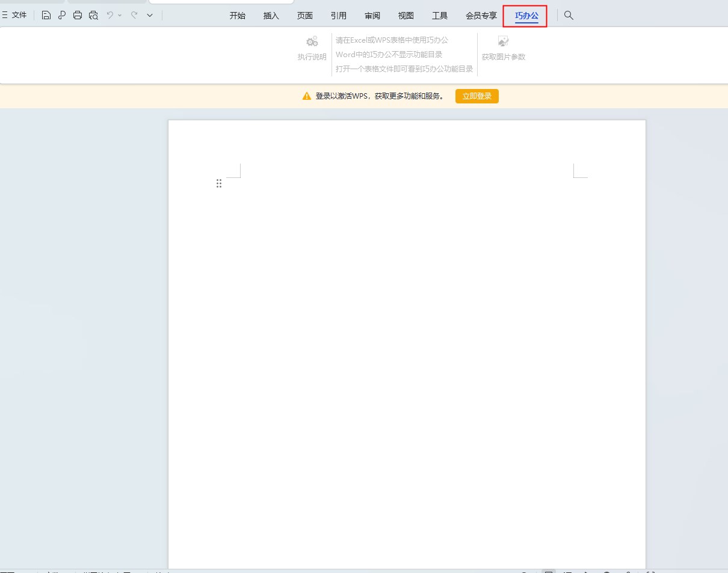728x573 pixels.
Task: Click the Save icon in quick access toolbar
Action: click(x=46, y=16)
